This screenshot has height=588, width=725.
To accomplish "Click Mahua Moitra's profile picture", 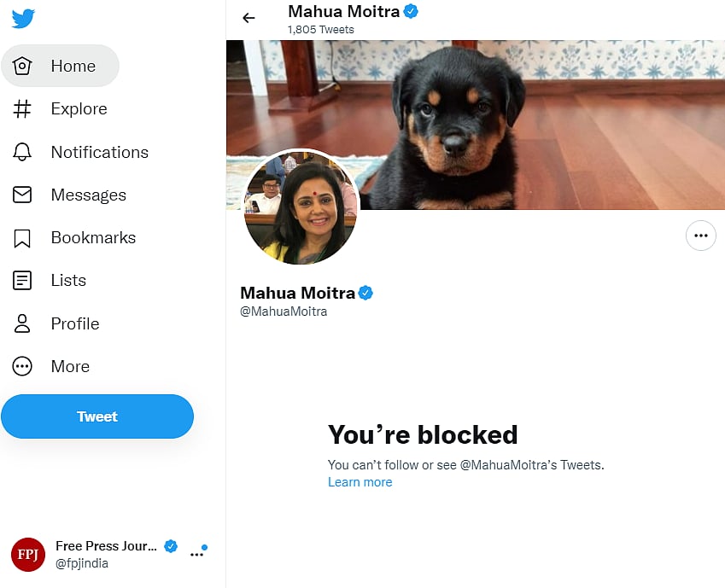I will tap(300, 208).
